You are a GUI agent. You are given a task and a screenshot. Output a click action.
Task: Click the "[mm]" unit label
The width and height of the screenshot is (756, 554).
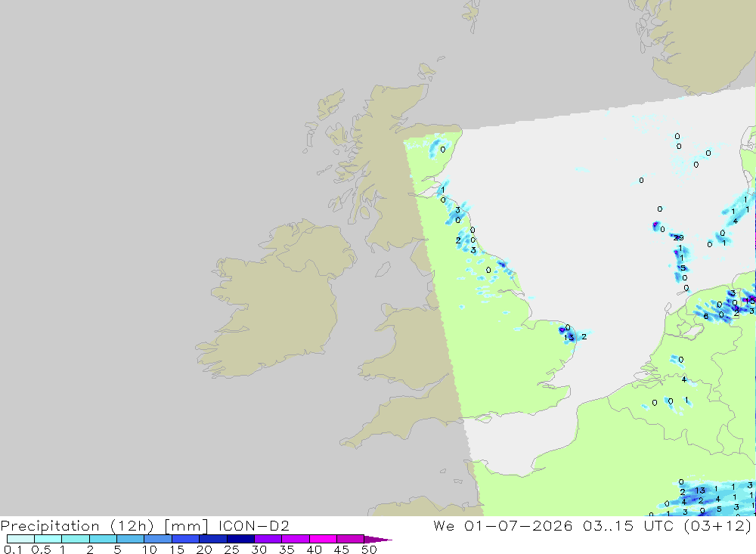[x=186, y=526]
